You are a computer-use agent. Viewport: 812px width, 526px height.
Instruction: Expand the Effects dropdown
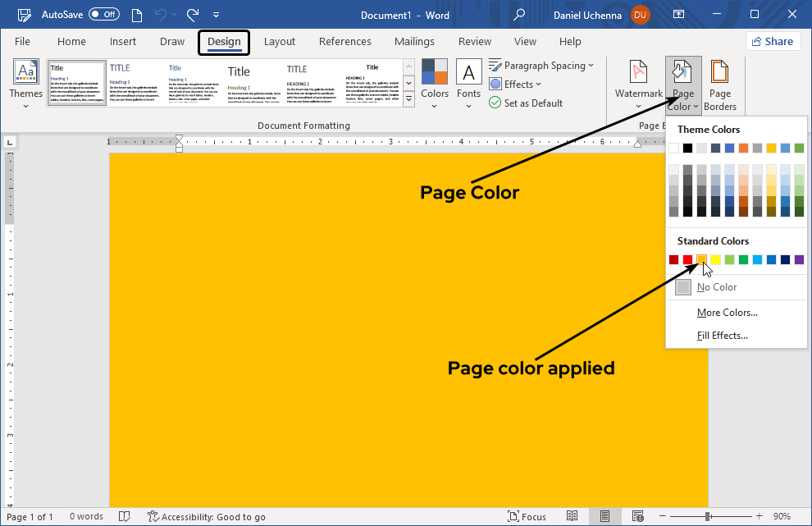click(515, 84)
